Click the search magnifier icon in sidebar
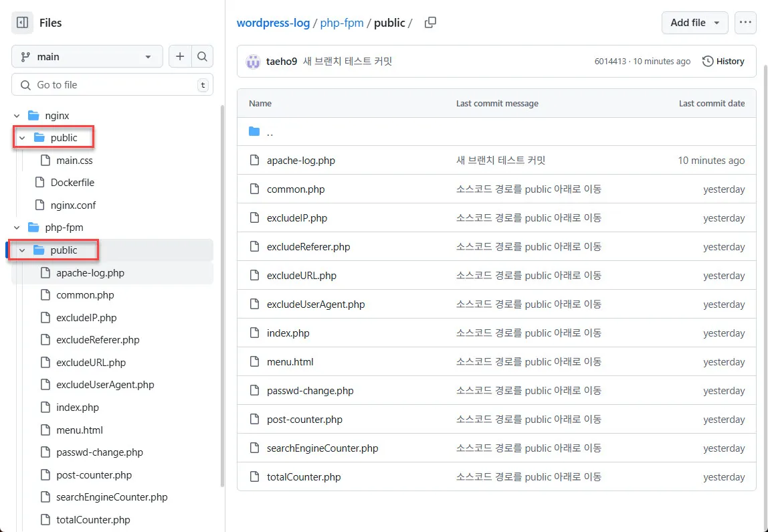The width and height of the screenshot is (768, 532). tap(202, 57)
